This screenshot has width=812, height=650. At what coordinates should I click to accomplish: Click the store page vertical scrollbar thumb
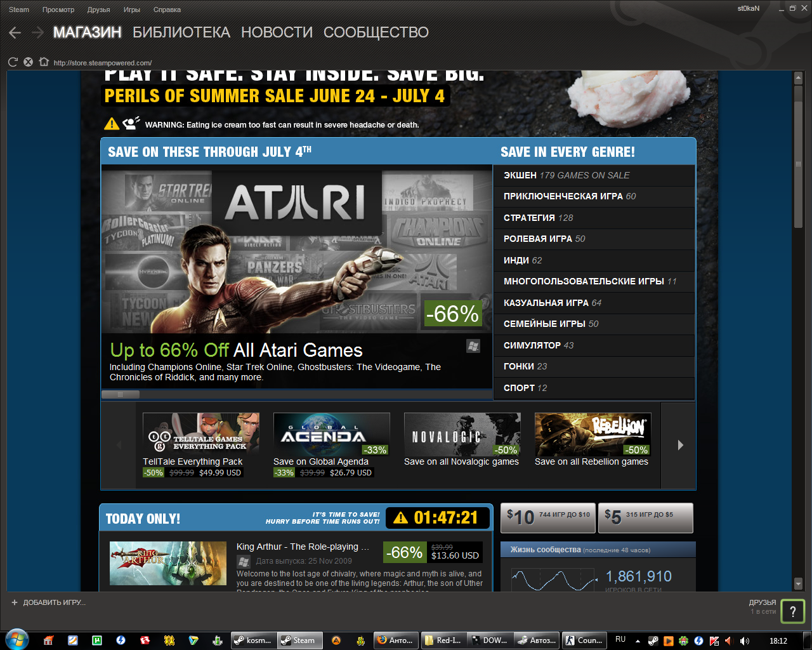[798, 164]
